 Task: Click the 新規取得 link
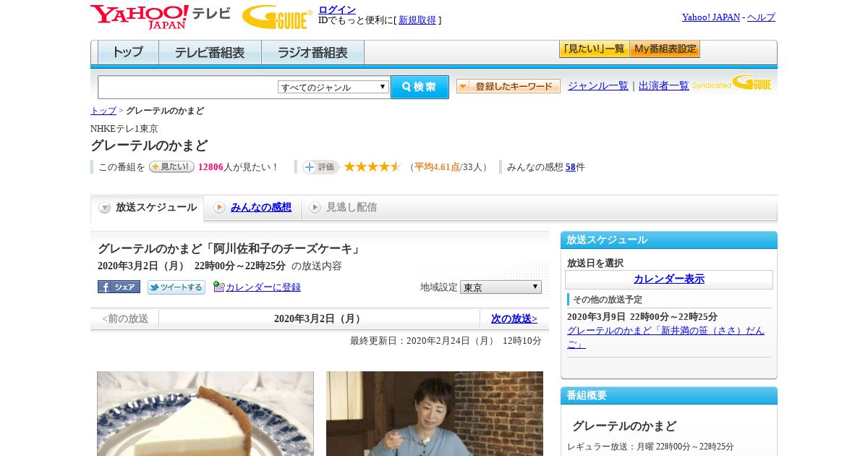point(417,20)
